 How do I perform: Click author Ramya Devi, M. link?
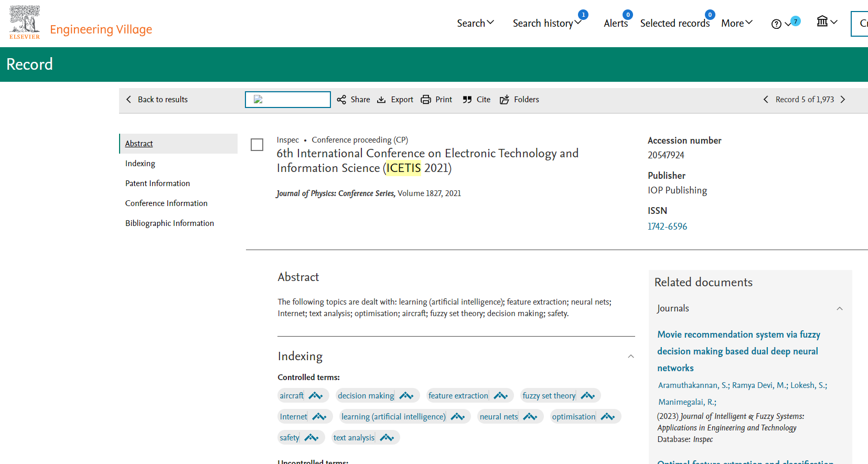(760, 385)
